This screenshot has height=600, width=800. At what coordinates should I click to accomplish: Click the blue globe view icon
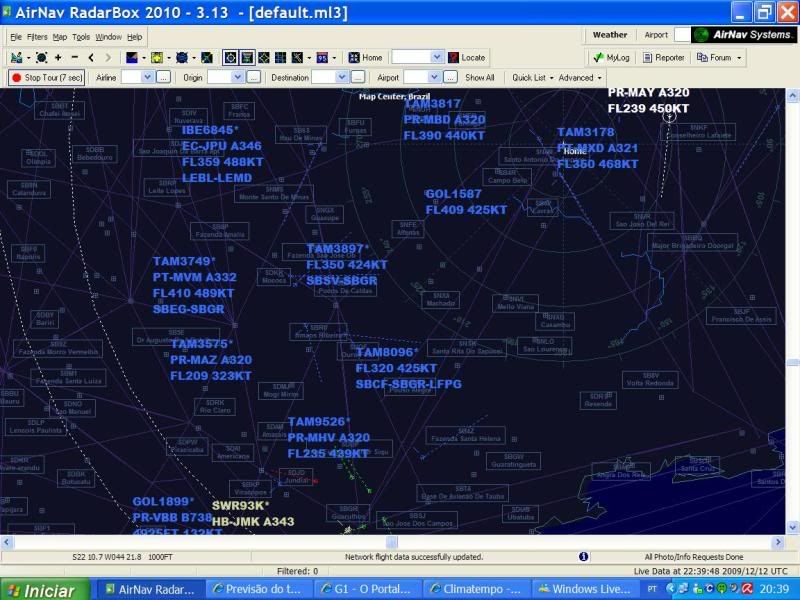pos(182,58)
